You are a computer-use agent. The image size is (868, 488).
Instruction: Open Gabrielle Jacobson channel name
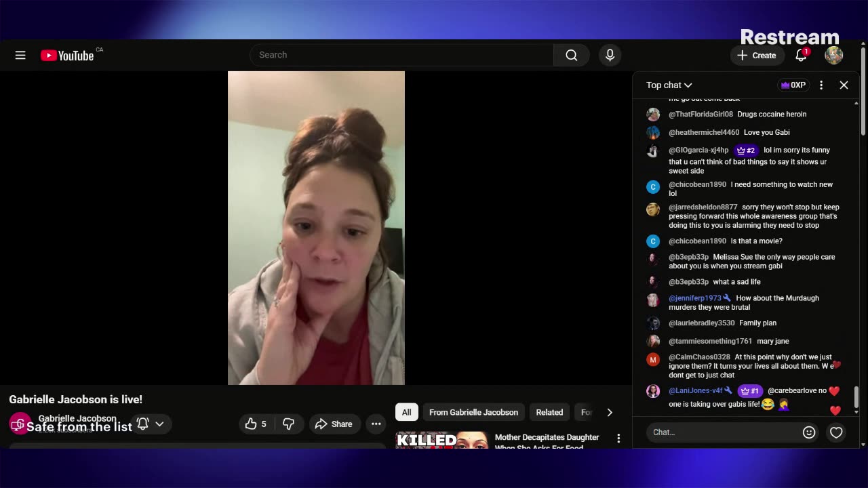77,418
